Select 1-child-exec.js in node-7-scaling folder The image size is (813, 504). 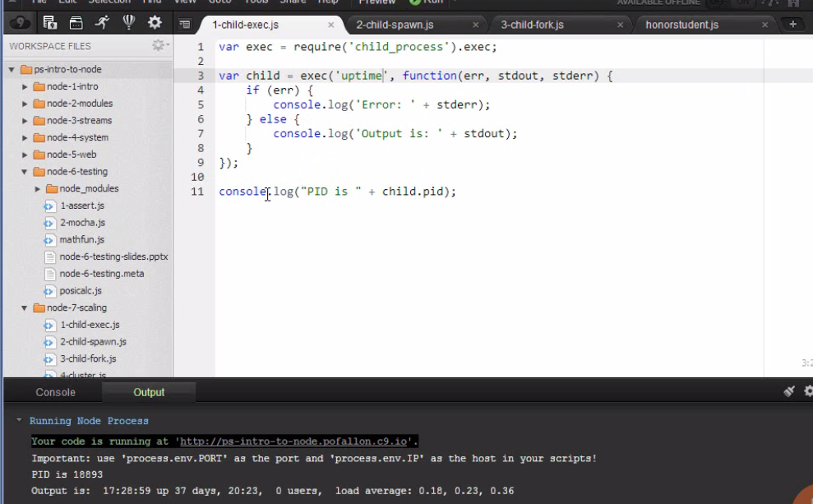point(90,325)
